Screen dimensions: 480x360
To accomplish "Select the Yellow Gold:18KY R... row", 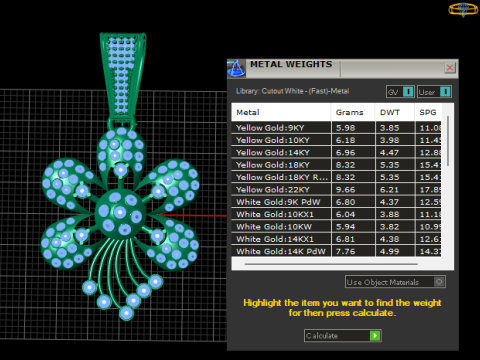I will click(336, 177).
